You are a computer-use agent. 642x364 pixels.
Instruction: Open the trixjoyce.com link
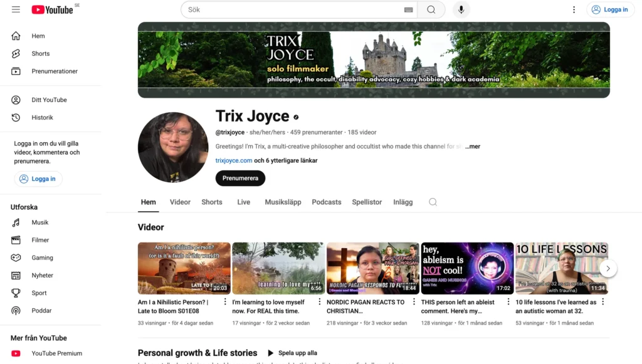click(x=234, y=160)
